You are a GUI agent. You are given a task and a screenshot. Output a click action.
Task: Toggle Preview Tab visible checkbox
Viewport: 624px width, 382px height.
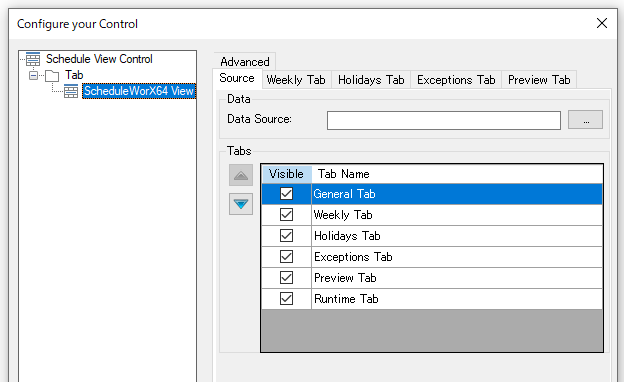pyautogui.click(x=286, y=278)
